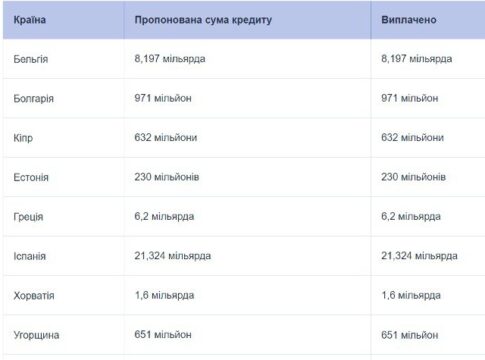The image size is (485, 360).
Task: Click Bulgaria's proposed 971 мільйон amount
Action: [163, 98]
